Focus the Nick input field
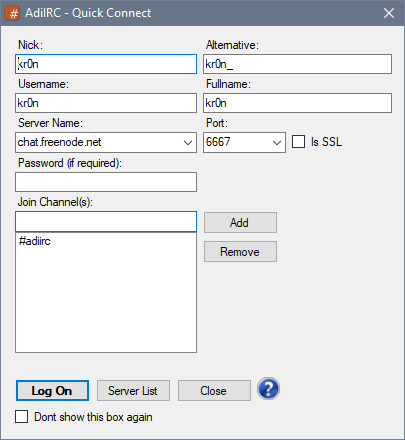This screenshot has width=405, height=440. tap(106, 64)
